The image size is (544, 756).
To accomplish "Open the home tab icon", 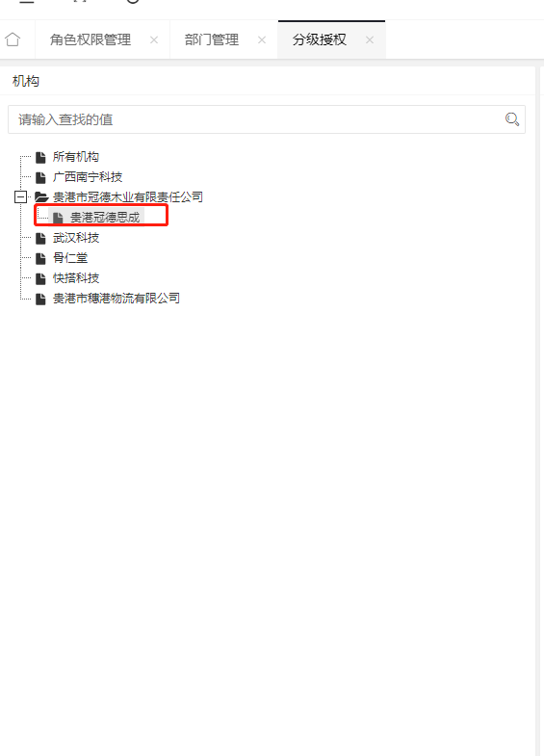I will pos(13,39).
